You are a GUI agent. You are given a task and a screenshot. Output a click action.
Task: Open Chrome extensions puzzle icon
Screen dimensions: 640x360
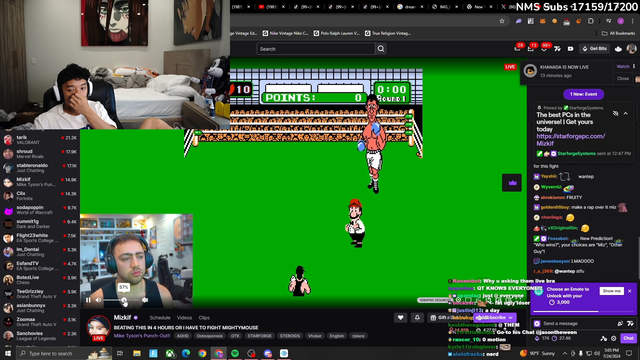tap(591, 21)
